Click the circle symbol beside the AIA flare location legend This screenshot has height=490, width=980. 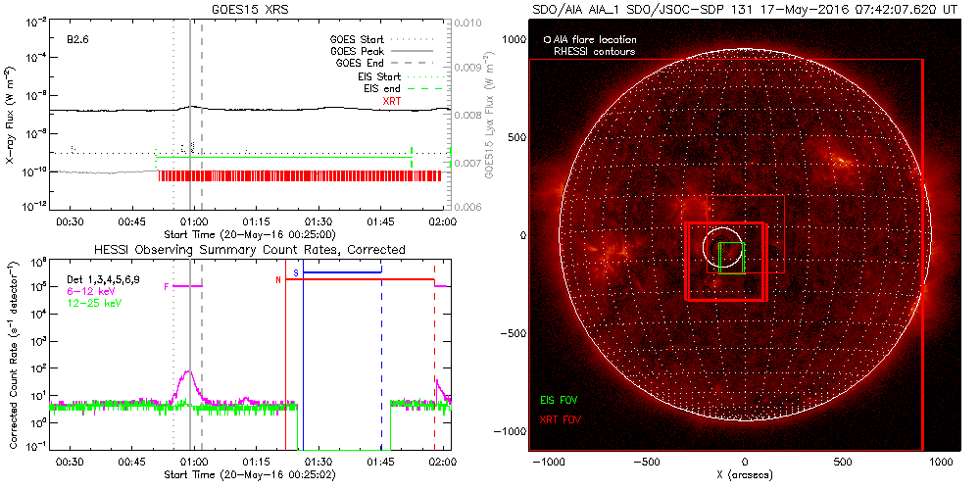pos(546,40)
